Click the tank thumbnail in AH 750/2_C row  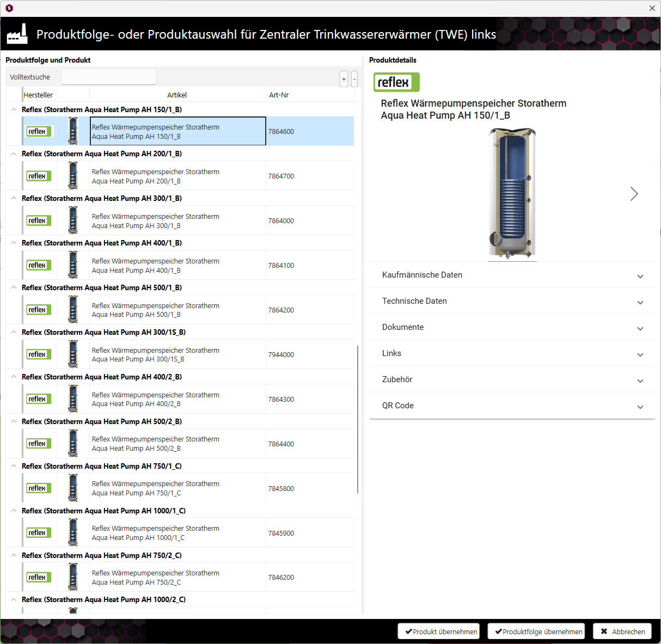pyautogui.click(x=73, y=577)
